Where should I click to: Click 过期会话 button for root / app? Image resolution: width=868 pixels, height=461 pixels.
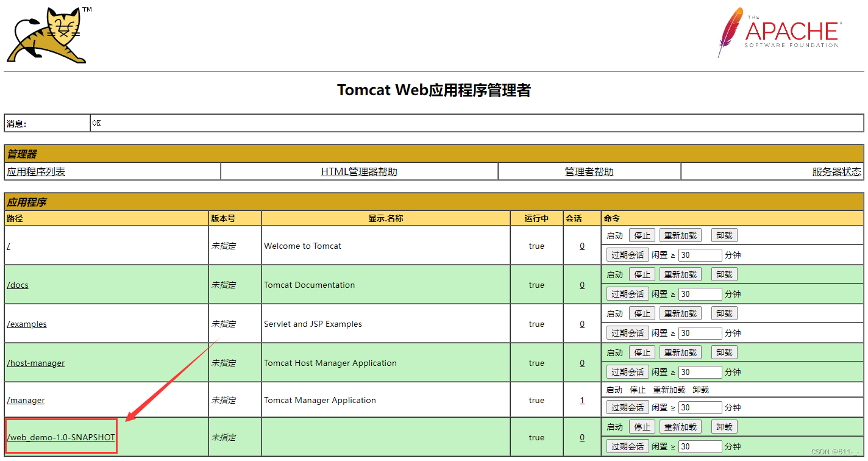click(628, 255)
